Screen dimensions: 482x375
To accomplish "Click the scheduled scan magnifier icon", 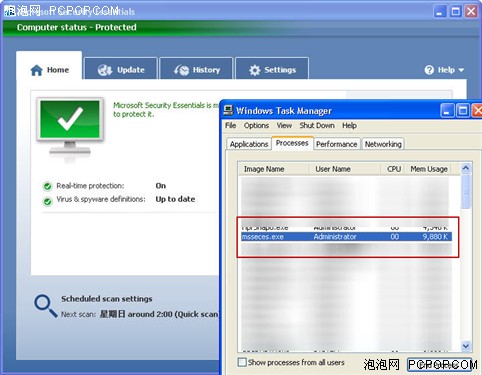I will pyautogui.click(x=45, y=305).
